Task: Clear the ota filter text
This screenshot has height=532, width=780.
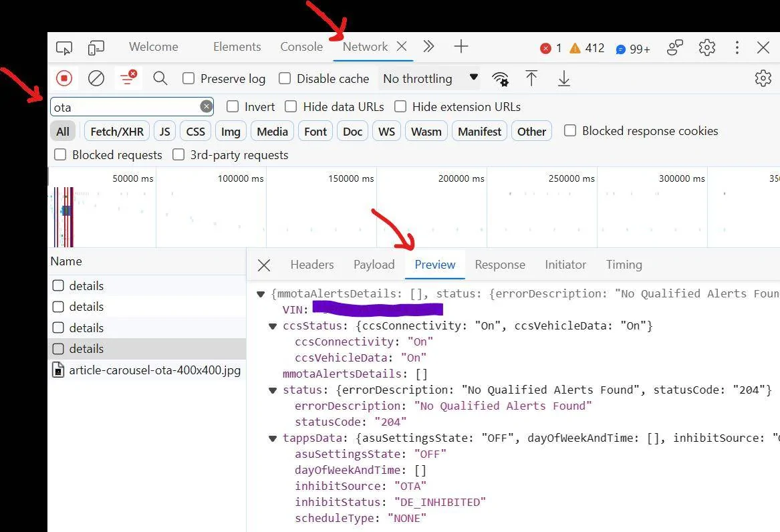Action: pyautogui.click(x=206, y=106)
